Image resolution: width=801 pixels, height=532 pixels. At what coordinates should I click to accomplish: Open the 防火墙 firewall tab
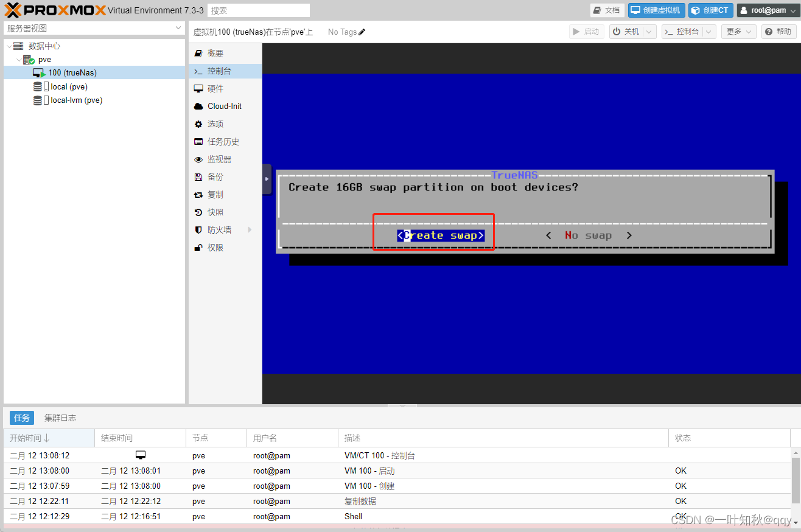coord(225,230)
